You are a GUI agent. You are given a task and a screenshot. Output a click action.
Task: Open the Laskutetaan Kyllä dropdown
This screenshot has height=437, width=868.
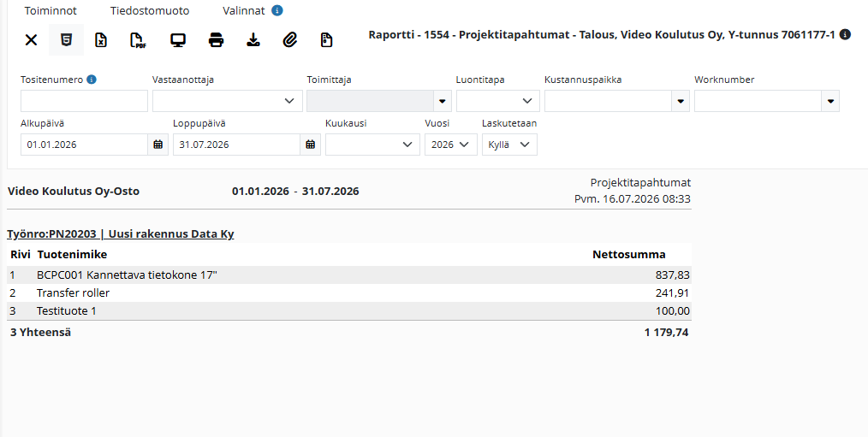click(x=509, y=145)
